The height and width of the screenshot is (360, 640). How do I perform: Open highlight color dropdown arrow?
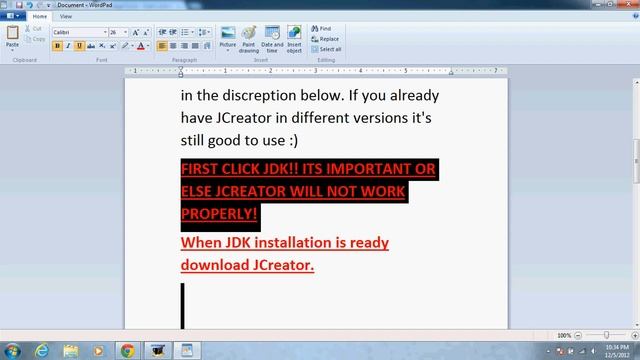coord(132,46)
